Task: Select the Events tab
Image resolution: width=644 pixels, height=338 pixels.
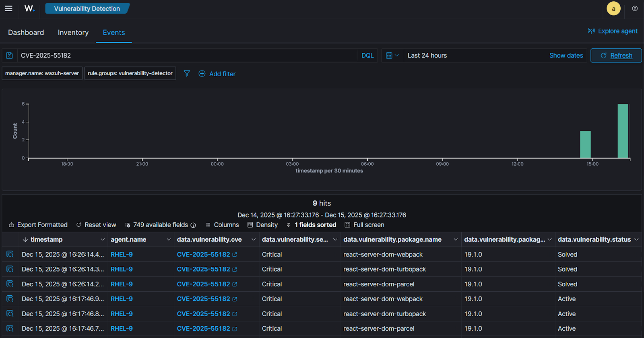Action: tap(114, 33)
